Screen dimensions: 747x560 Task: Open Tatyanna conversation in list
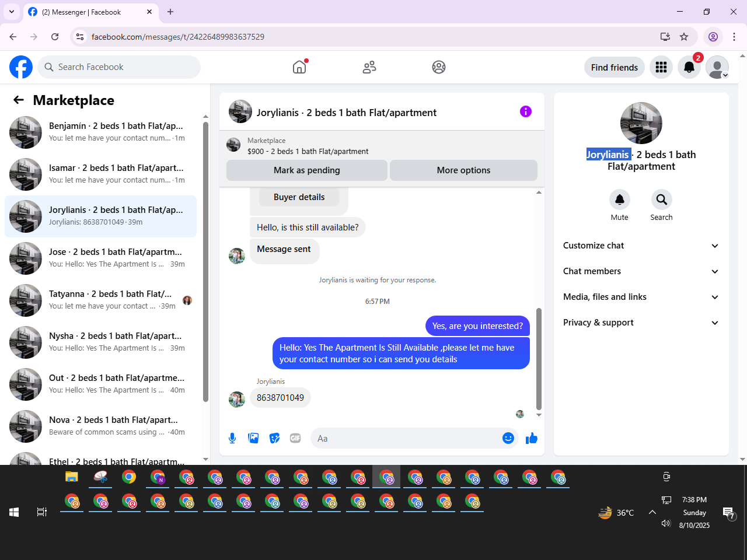click(100, 300)
